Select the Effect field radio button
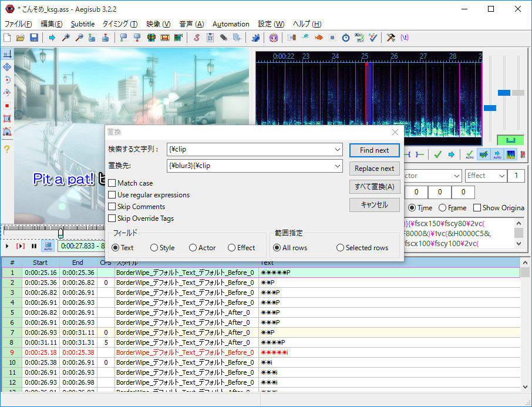This screenshot has height=407, width=532. (232, 248)
